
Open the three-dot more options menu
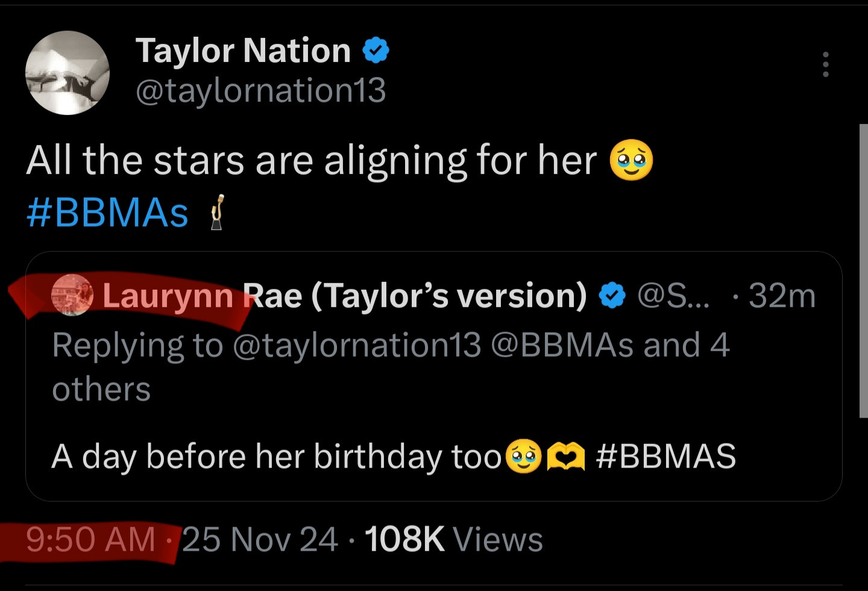pyautogui.click(x=825, y=64)
